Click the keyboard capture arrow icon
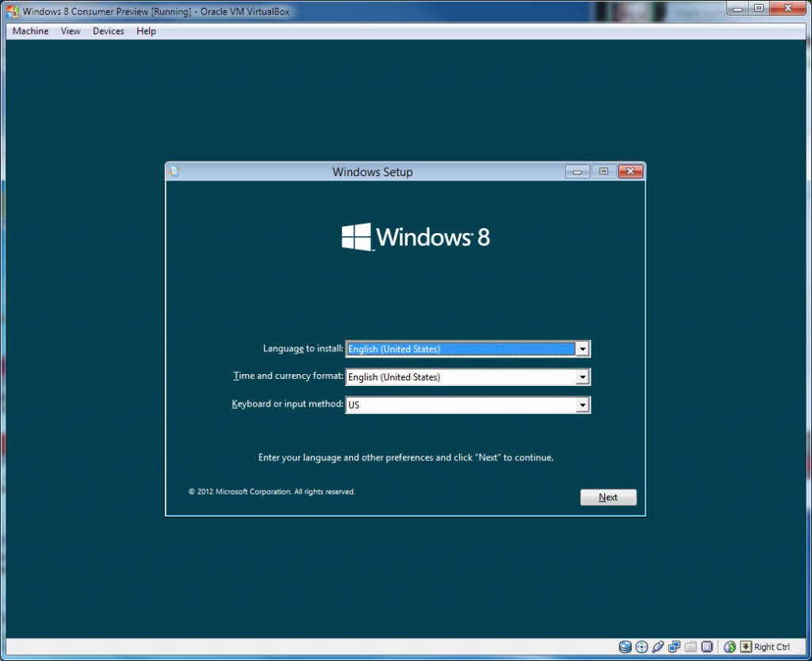 (x=745, y=647)
